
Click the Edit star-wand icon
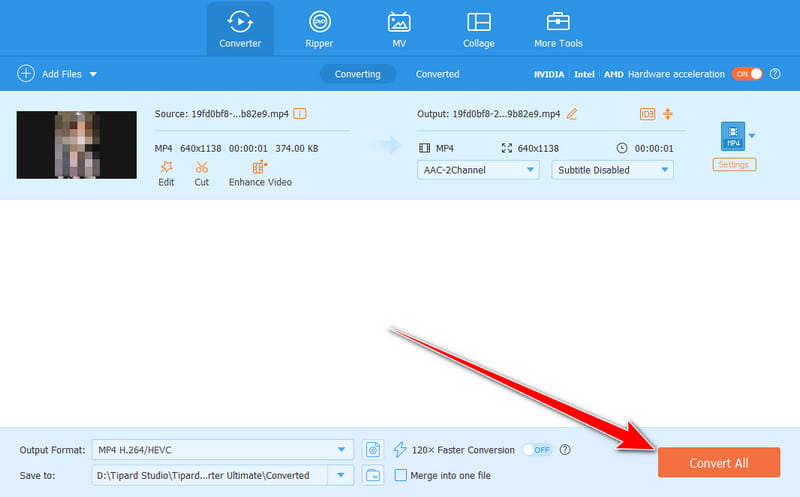tap(166, 168)
